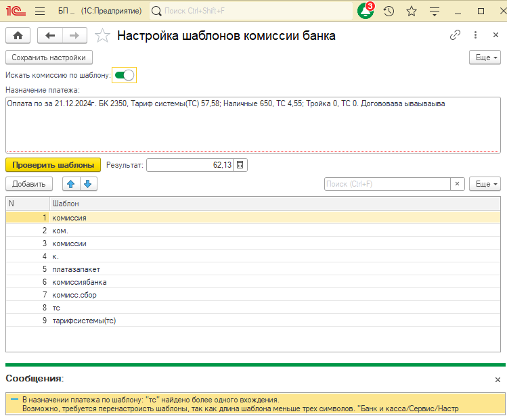
Task: Click Сохранить настройки button
Action: coord(49,57)
